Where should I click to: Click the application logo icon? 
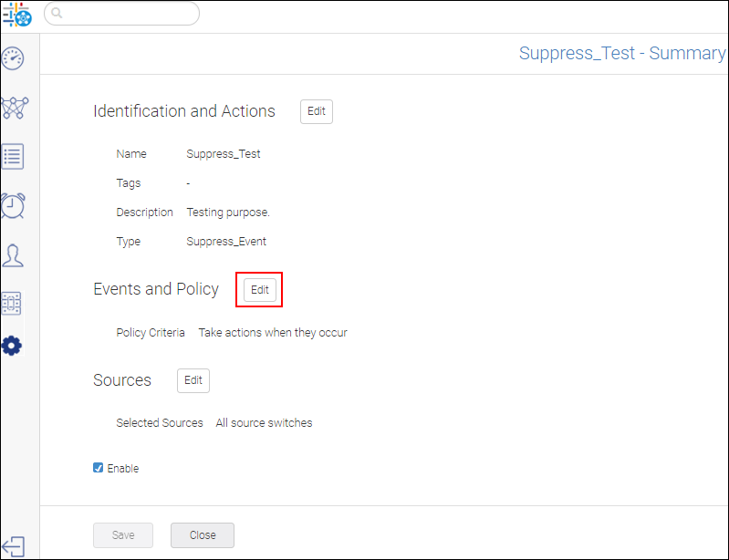click(x=16, y=15)
